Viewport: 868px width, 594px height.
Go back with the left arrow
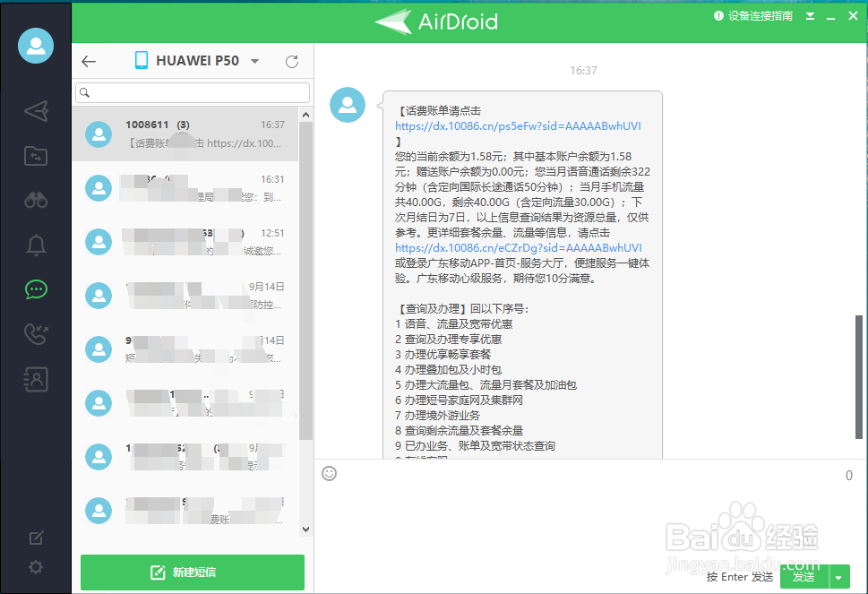(89, 62)
